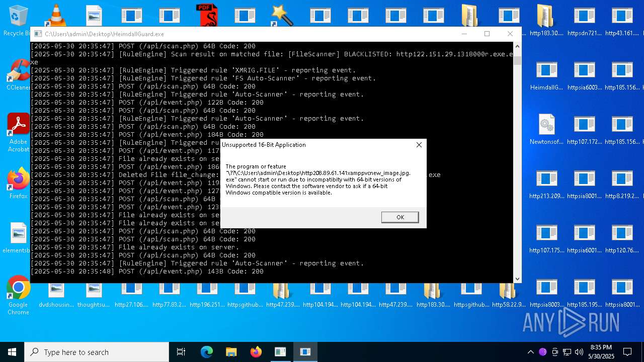Minimize the HeimdallGuard.exe console window
The image size is (644, 362).
coord(464,34)
